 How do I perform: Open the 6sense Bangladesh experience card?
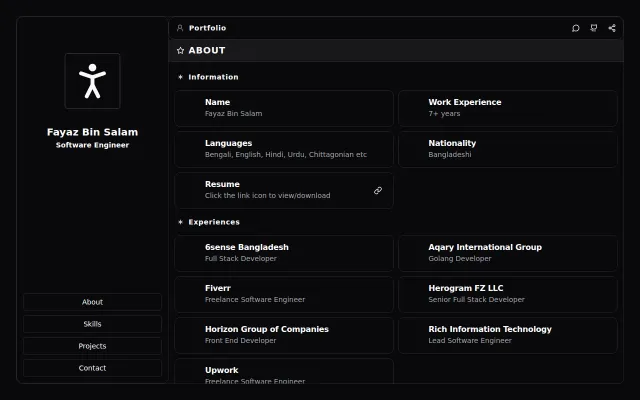tap(284, 253)
